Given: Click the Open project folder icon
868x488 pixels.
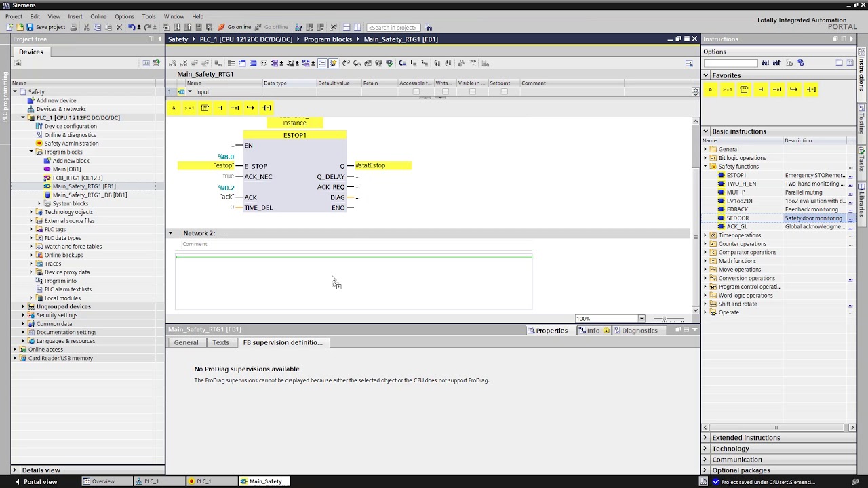Looking at the screenshot, I should pos(20,27).
